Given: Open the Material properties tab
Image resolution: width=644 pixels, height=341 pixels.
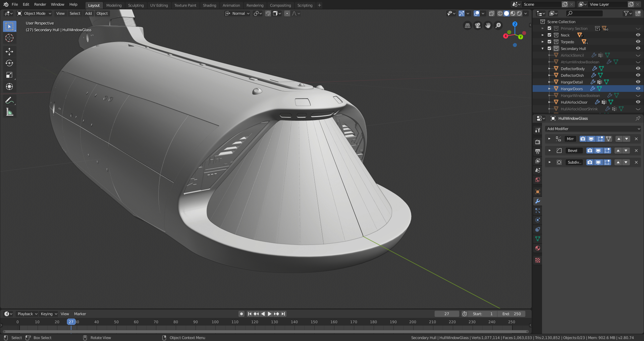Looking at the screenshot, I should click(x=538, y=248).
